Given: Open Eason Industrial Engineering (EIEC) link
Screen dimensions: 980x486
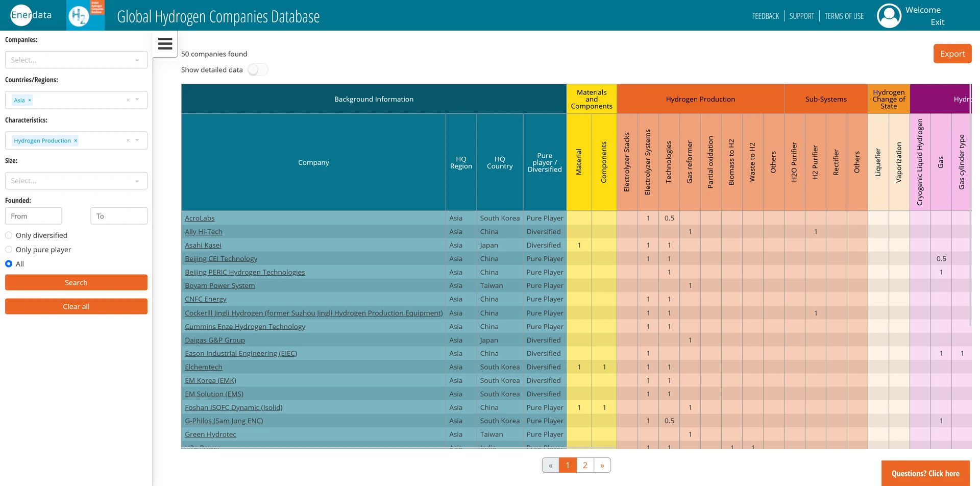Looking at the screenshot, I should pyautogui.click(x=241, y=353).
